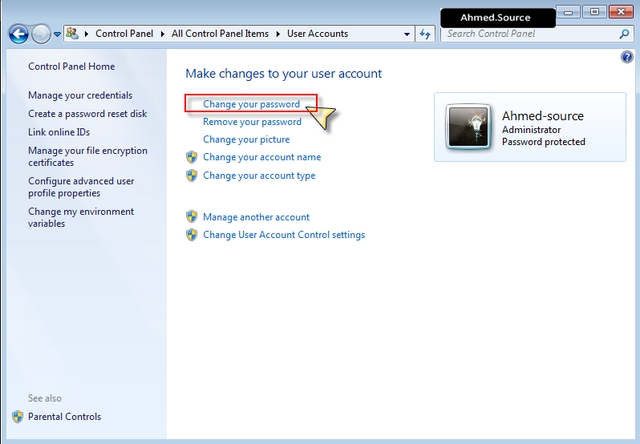Click the Back navigation arrow
Image resolution: width=640 pixels, height=444 pixels.
(19, 34)
